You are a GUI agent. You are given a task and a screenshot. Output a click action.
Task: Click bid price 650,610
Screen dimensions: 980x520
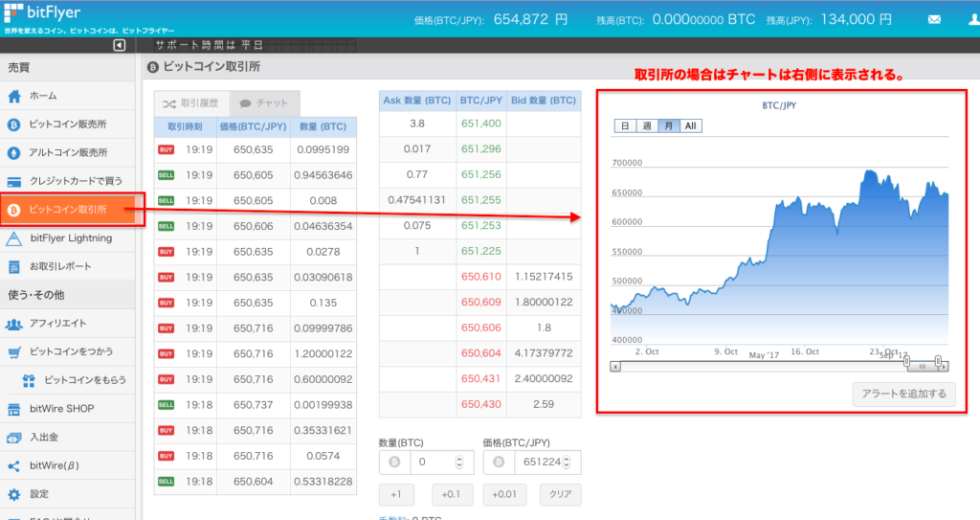coord(480,277)
